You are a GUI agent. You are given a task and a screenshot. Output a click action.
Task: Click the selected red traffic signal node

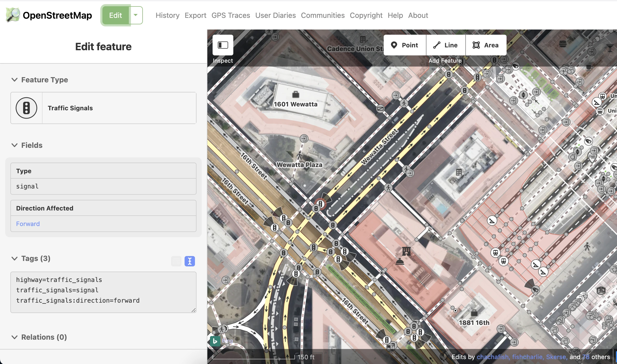(x=321, y=204)
